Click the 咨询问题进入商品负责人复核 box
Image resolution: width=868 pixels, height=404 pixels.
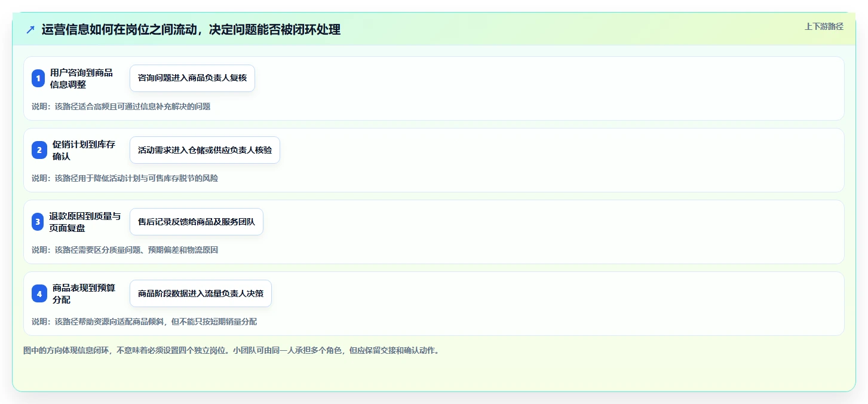pos(192,78)
